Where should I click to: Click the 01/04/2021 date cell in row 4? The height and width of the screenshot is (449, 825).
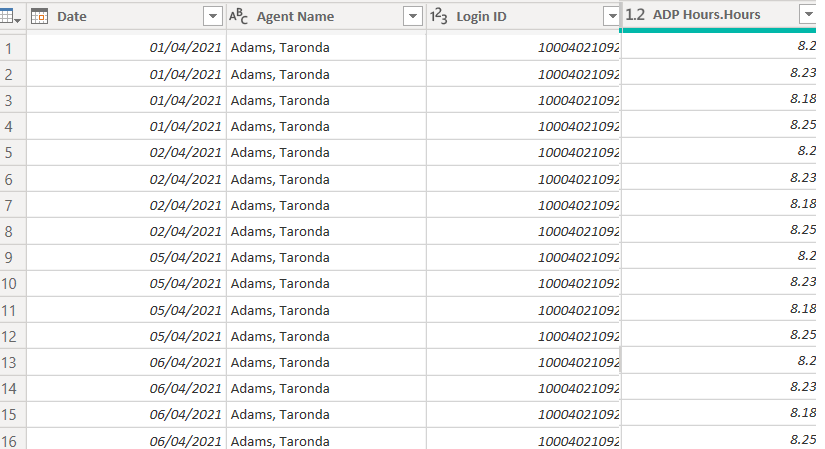point(126,127)
